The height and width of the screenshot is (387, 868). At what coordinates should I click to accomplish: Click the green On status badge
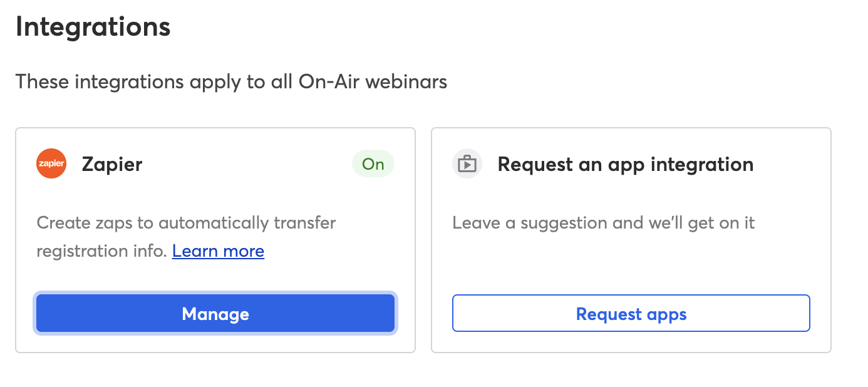pyautogui.click(x=373, y=164)
